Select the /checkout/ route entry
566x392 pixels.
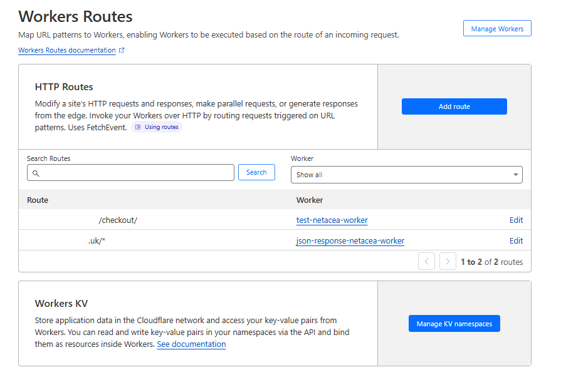click(118, 220)
